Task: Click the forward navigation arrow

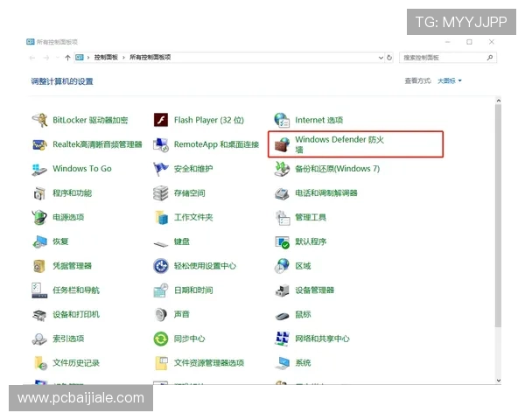Action: click(x=46, y=58)
